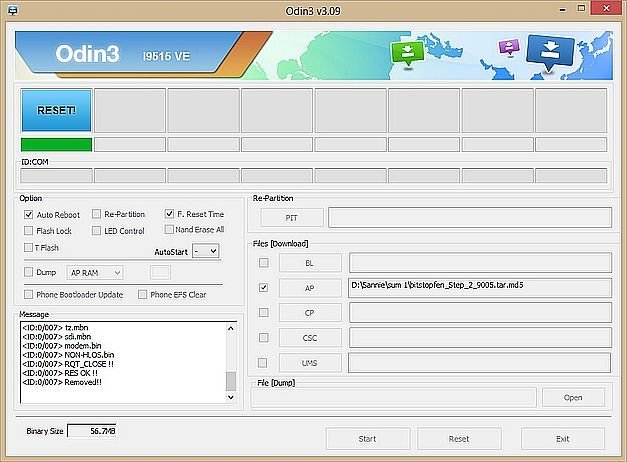The width and height of the screenshot is (627, 462).
Task: Enable the Dump checkbox
Action: (x=28, y=272)
